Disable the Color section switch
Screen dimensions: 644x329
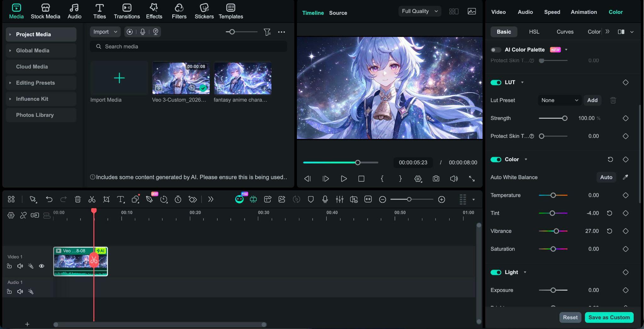(x=496, y=160)
